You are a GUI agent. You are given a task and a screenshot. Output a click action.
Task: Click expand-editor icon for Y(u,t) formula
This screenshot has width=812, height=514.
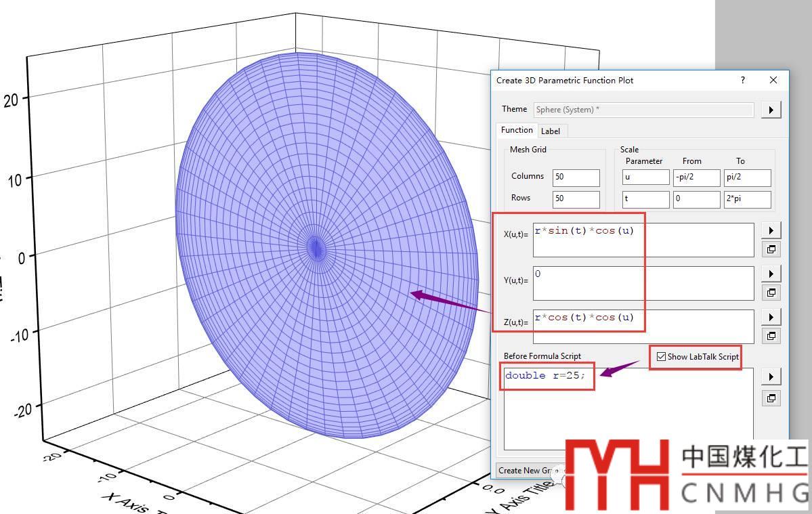(x=771, y=293)
